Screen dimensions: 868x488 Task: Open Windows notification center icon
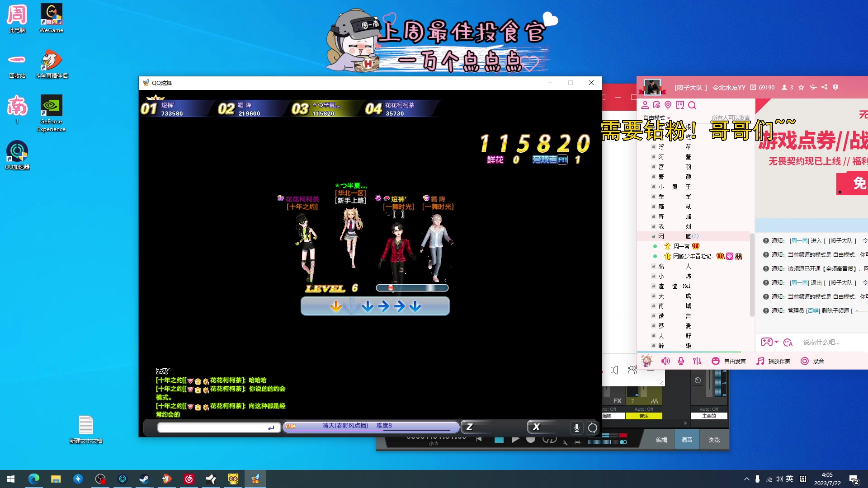854,479
